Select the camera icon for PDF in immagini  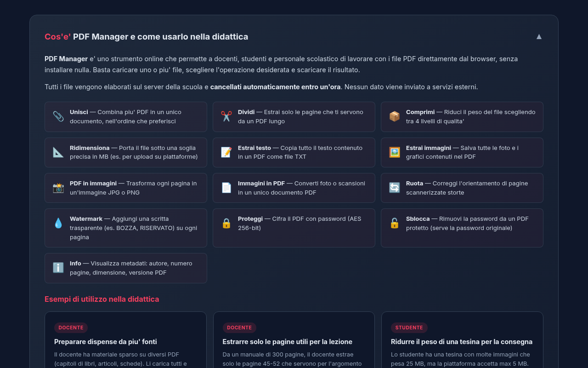(x=58, y=188)
